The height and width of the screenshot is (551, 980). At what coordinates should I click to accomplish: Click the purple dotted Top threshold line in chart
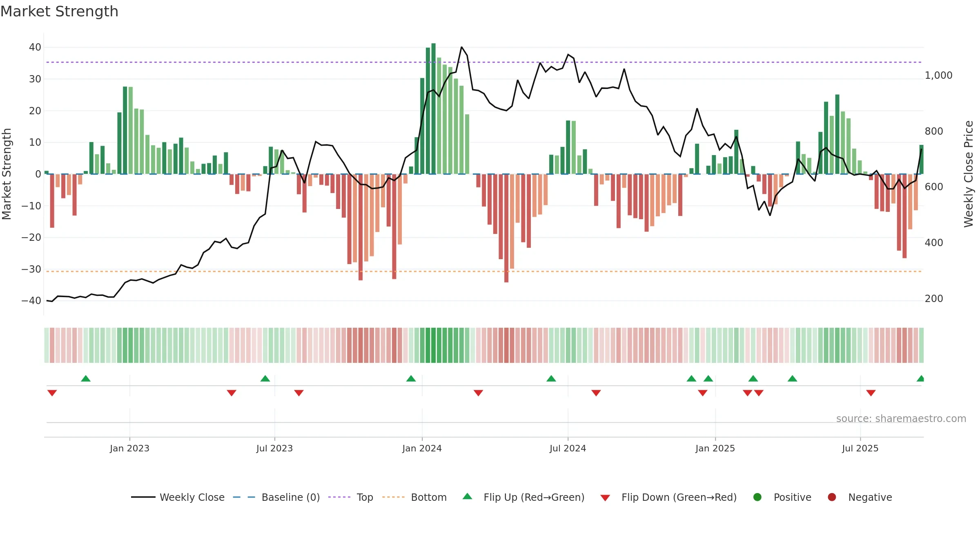pos(484,62)
